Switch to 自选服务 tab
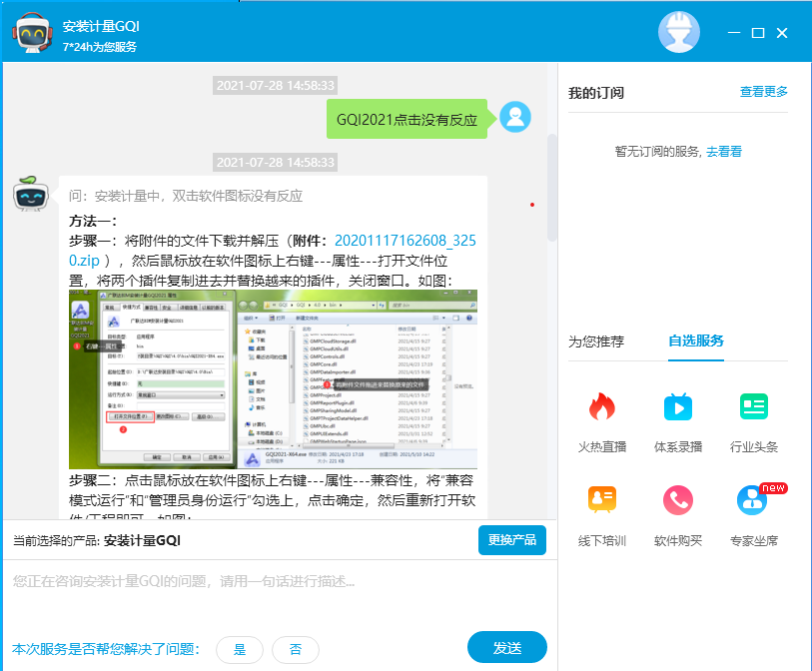 coord(696,340)
